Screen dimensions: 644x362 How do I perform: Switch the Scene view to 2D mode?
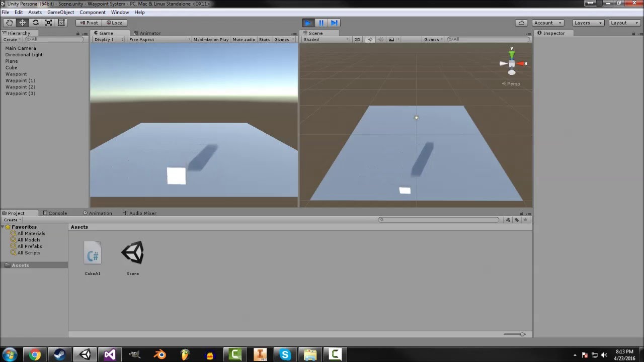point(357,39)
